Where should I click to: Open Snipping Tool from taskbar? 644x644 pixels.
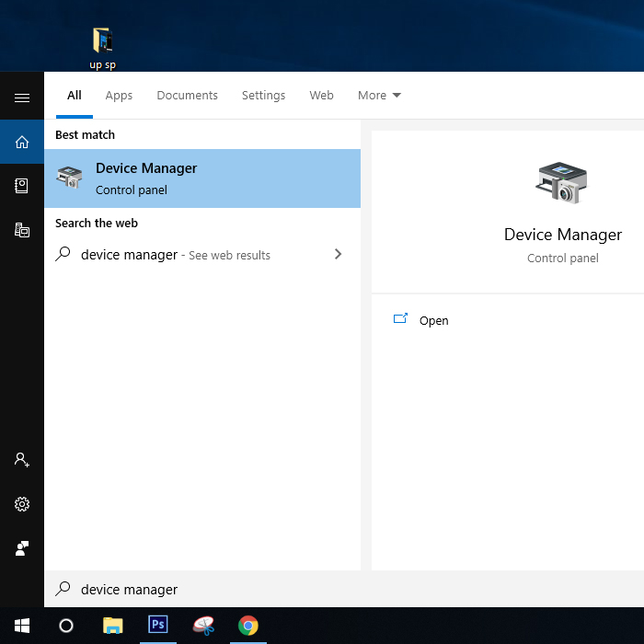click(203, 626)
